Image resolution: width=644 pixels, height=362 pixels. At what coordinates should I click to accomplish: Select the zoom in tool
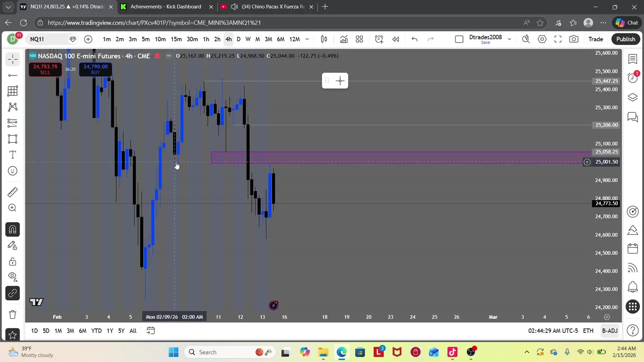13,208
